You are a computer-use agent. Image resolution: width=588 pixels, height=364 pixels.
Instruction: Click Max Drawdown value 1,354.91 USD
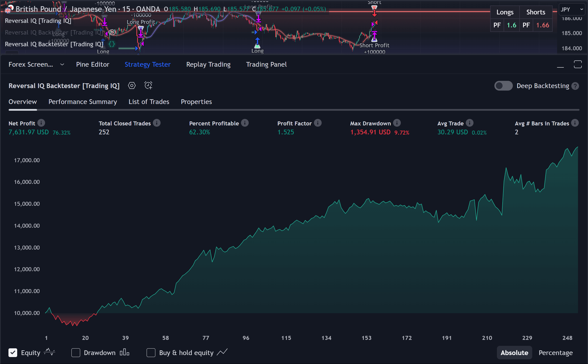click(370, 132)
